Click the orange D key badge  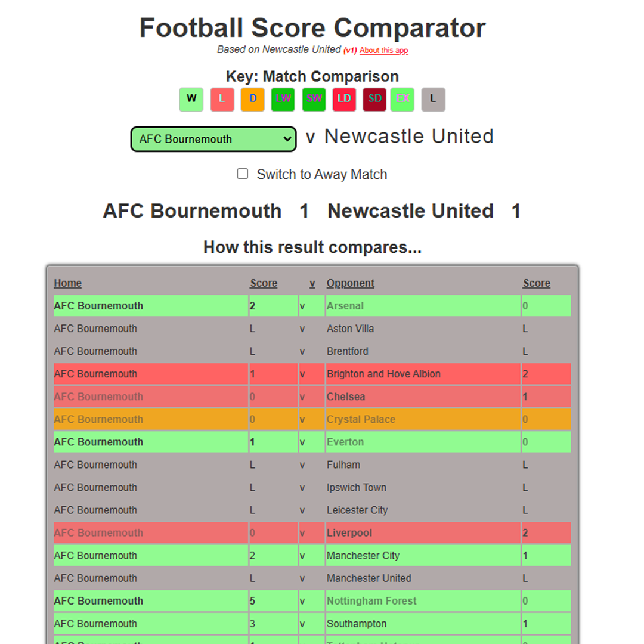tap(253, 100)
